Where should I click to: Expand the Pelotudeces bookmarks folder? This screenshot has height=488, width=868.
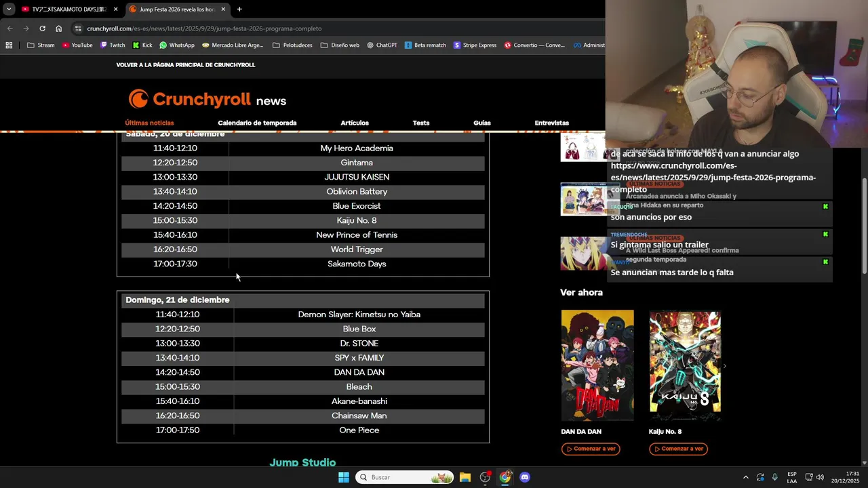point(292,45)
